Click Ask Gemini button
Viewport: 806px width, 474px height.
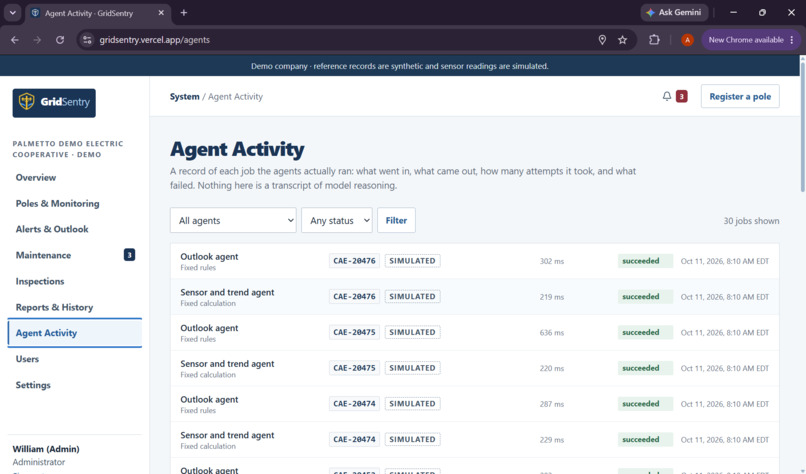click(x=674, y=12)
